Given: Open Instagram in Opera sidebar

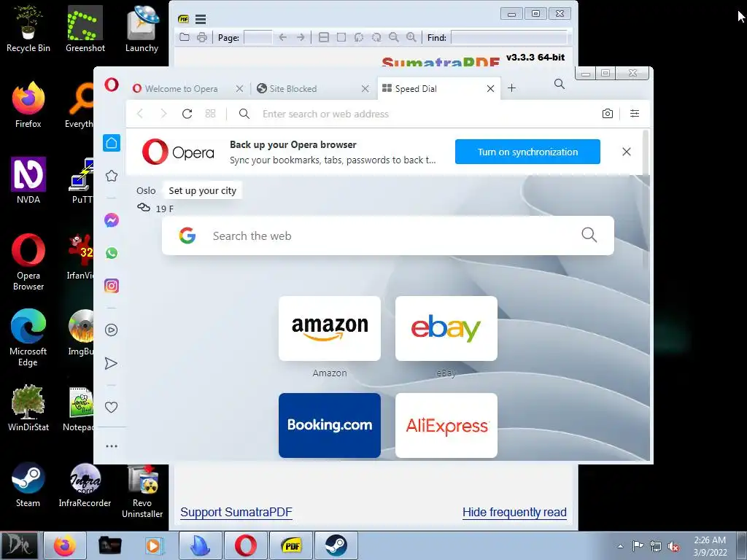Looking at the screenshot, I should point(112,286).
